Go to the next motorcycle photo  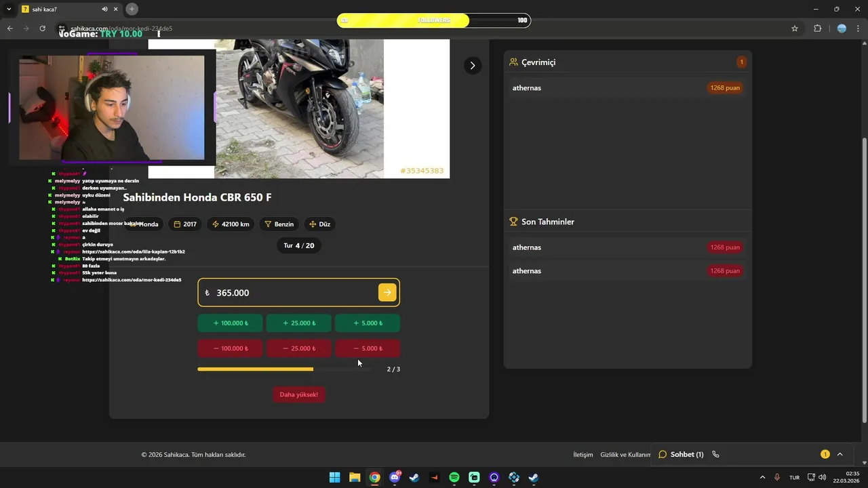pos(473,65)
